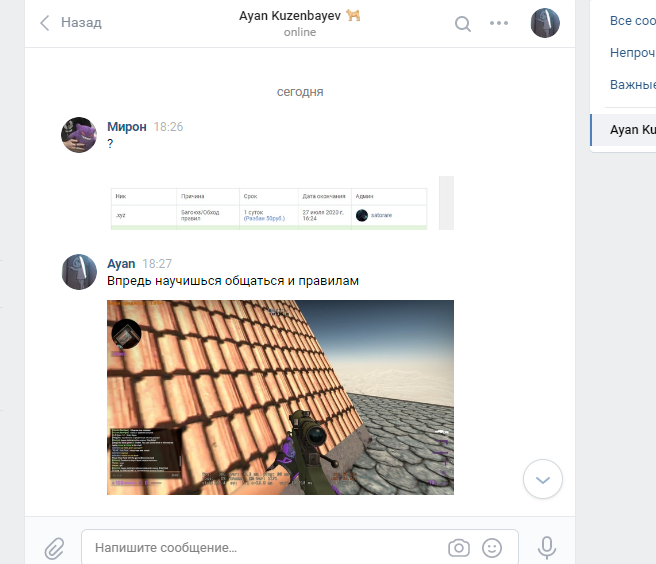Click the Мирон sender name link
The height and width of the screenshot is (564, 656).
coord(127,127)
